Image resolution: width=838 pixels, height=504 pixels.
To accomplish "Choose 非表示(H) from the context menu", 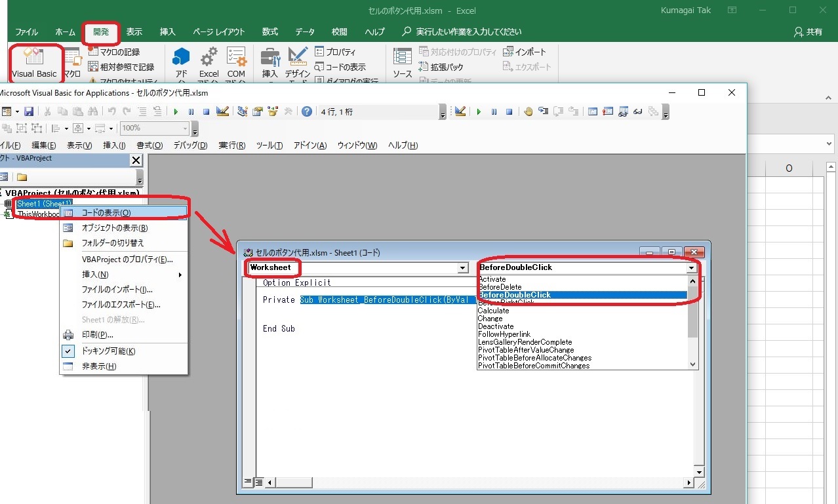I will (124, 366).
